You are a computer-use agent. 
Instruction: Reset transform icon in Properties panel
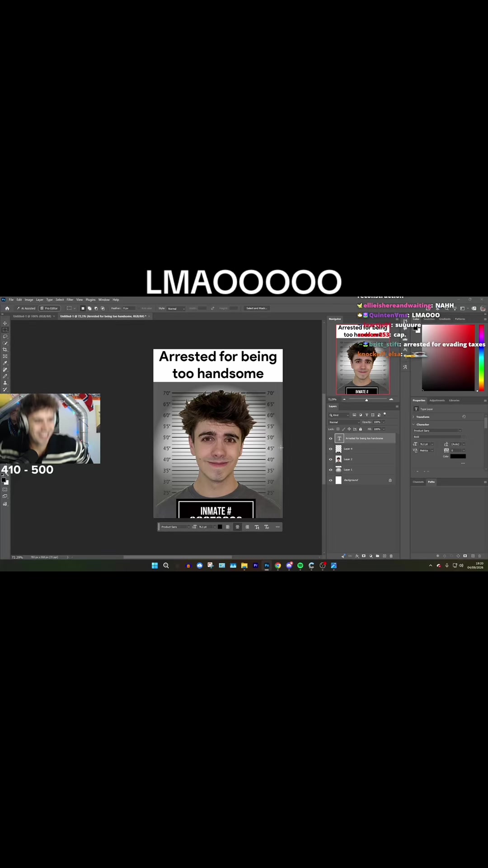pos(464,417)
